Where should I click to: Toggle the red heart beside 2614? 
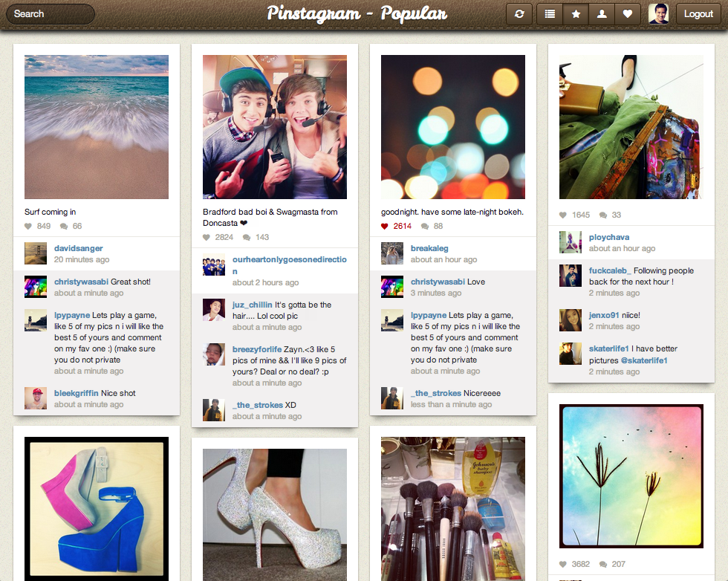click(385, 226)
